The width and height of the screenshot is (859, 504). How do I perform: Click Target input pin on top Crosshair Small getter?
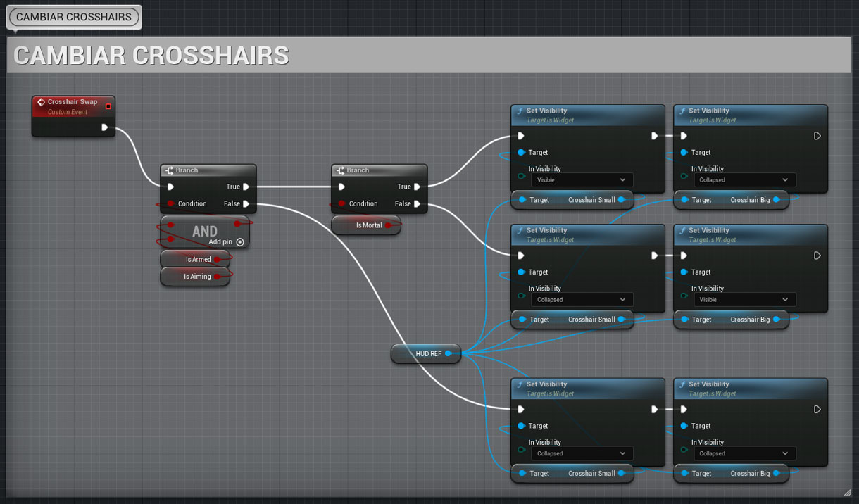(x=522, y=200)
